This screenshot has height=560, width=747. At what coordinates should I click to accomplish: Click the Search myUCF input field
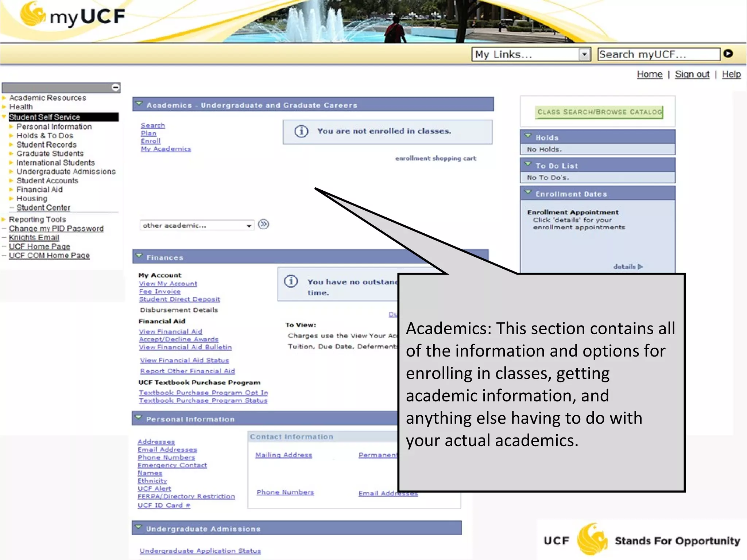tap(658, 54)
